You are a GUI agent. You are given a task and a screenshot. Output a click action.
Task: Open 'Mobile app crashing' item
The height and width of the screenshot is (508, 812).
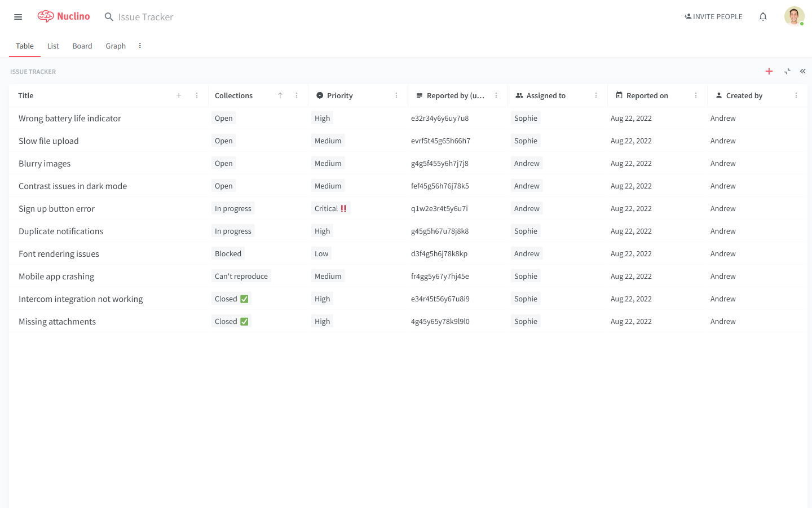click(x=56, y=276)
